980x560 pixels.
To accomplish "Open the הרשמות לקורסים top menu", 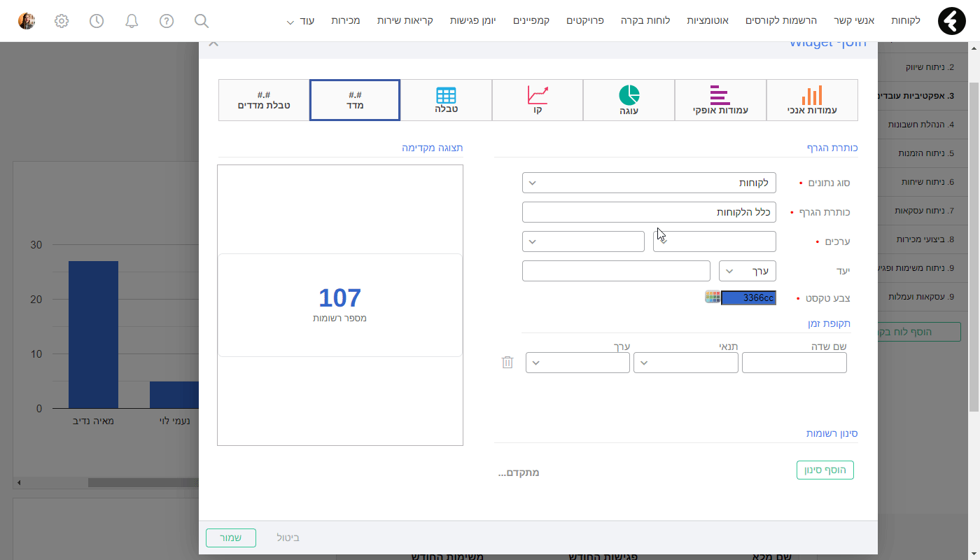I will (783, 21).
